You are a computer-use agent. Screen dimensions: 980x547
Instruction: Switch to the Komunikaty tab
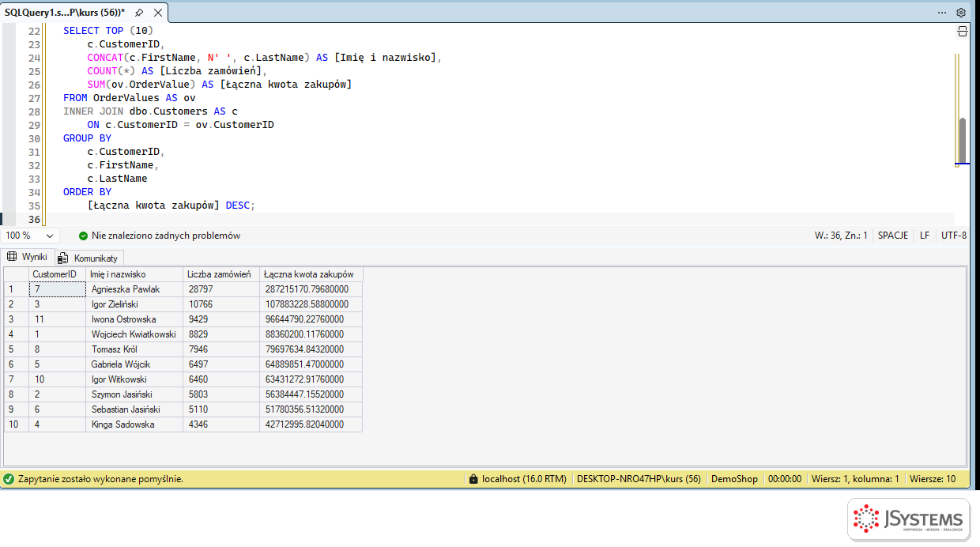[89, 258]
